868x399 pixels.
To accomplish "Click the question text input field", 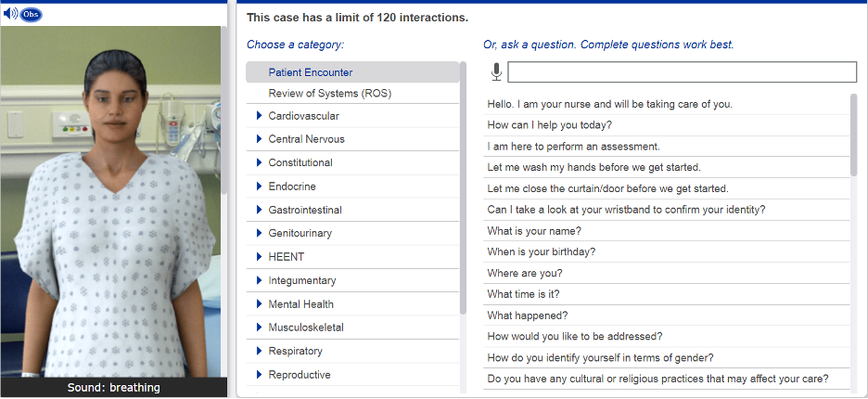I will pyautogui.click(x=682, y=72).
